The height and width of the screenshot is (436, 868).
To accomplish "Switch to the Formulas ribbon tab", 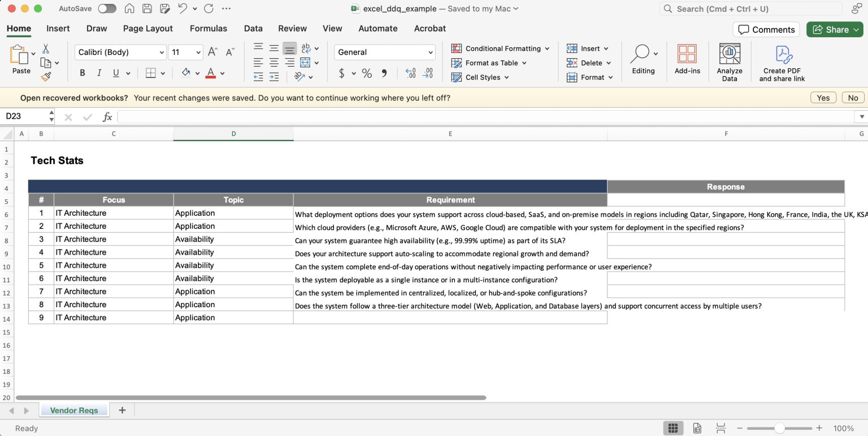I will (209, 28).
